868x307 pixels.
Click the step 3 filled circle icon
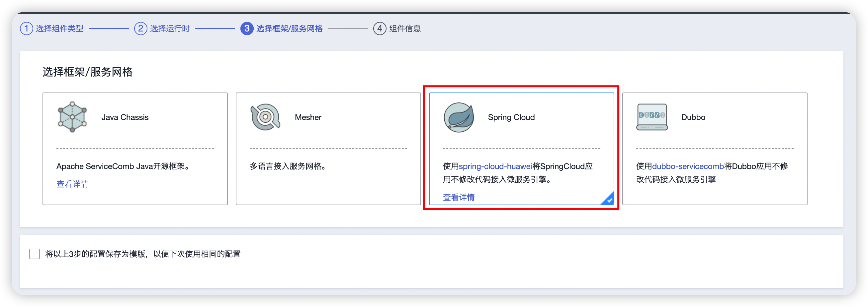[247, 29]
